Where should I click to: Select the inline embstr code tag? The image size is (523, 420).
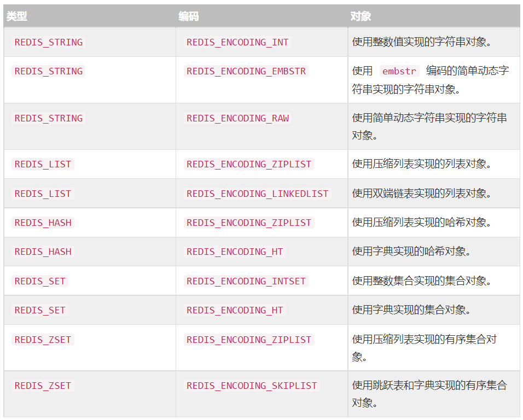[x=399, y=71]
